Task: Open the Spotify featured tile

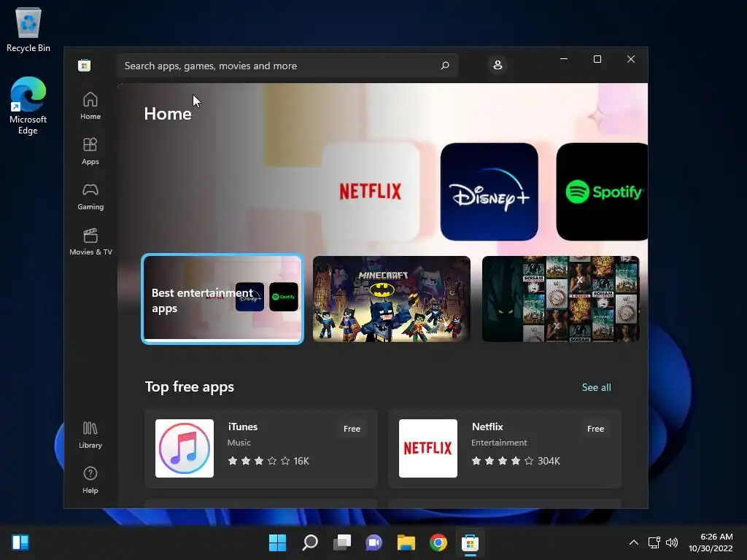Action: tap(602, 192)
